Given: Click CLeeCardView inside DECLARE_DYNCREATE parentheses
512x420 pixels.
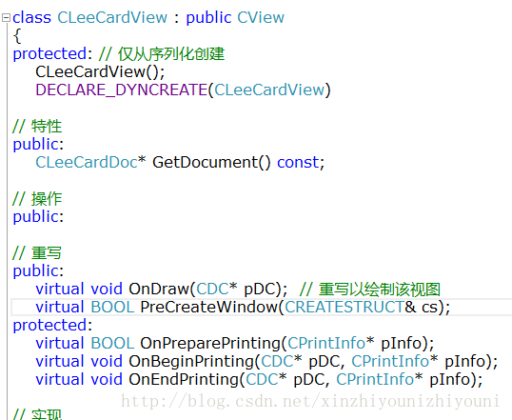Looking at the screenshot, I should pyautogui.click(x=269, y=90).
